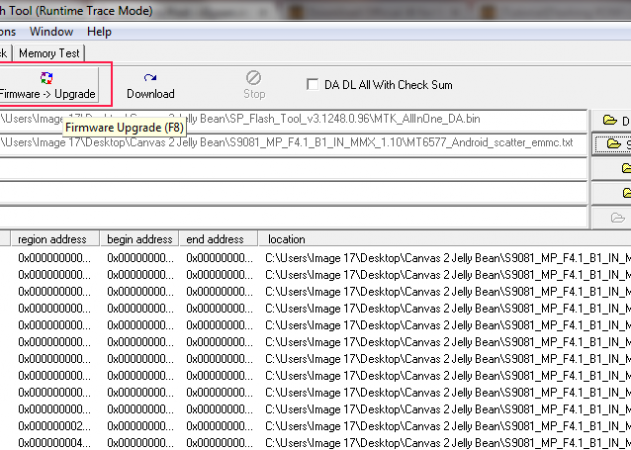Click the Firmware -> Upgrade toolbar button
Viewport: 631px width, 450px height.
pyautogui.click(x=48, y=85)
